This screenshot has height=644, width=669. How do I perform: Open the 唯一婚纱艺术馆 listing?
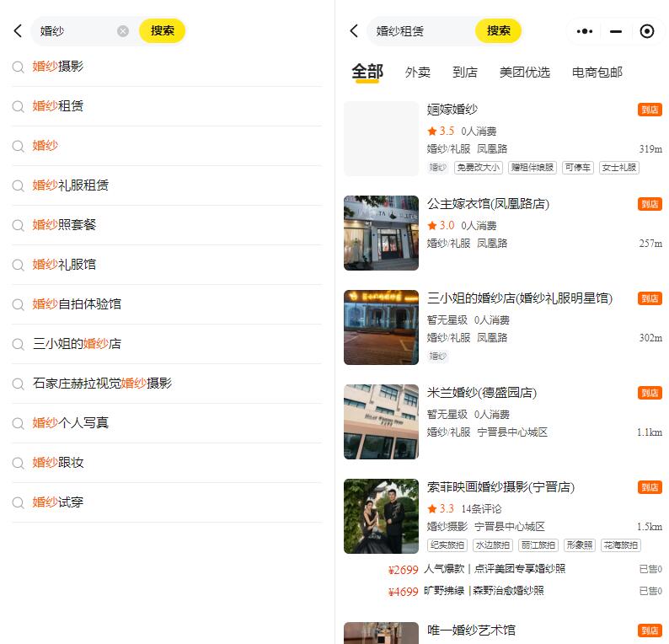click(x=503, y=632)
